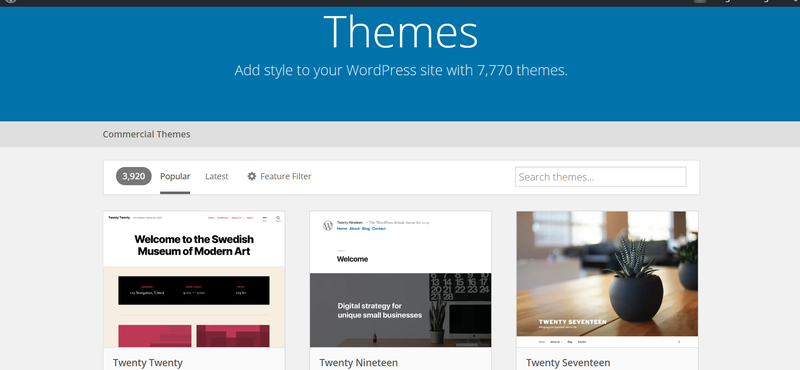800x370 pixels.
Task: Click the WordPress logo in admin bar
Action: (x=11, y=2)
